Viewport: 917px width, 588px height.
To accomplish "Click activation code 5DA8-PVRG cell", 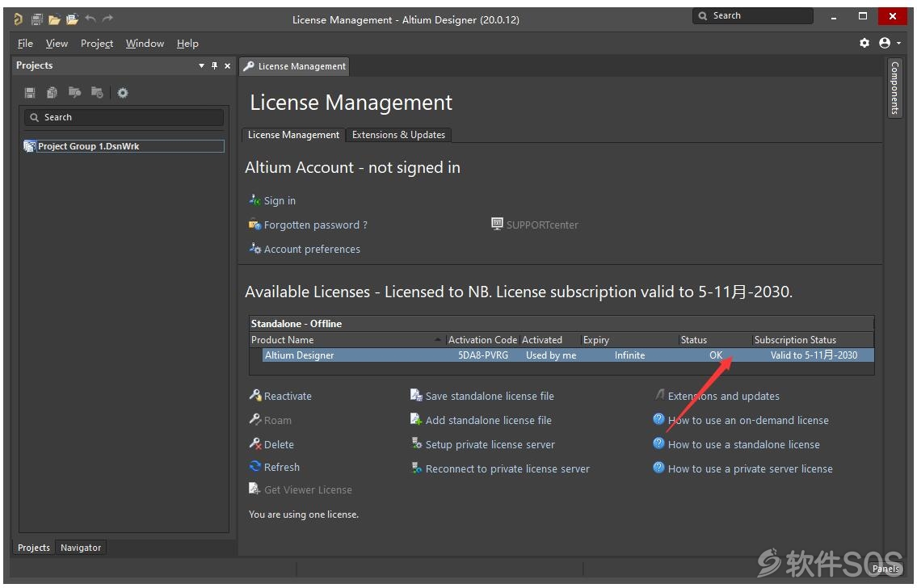I will click(x=483, y=355).
